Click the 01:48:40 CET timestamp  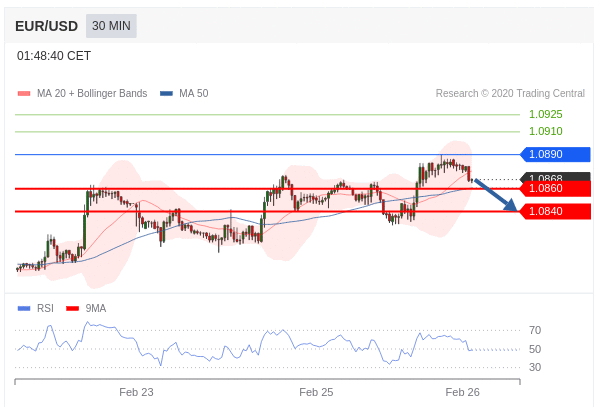click(54, 56)
